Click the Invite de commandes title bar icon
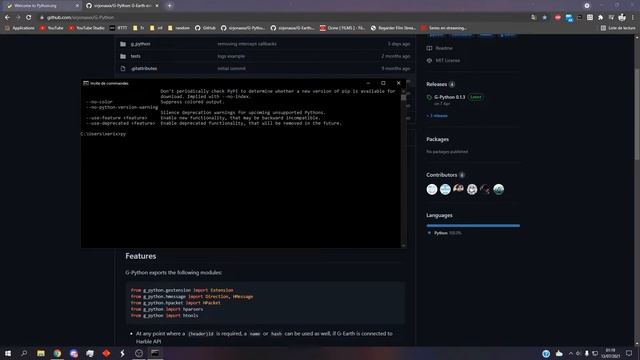Image resolution: width=640 pixels, height=360 pixels. coord(86,83)
